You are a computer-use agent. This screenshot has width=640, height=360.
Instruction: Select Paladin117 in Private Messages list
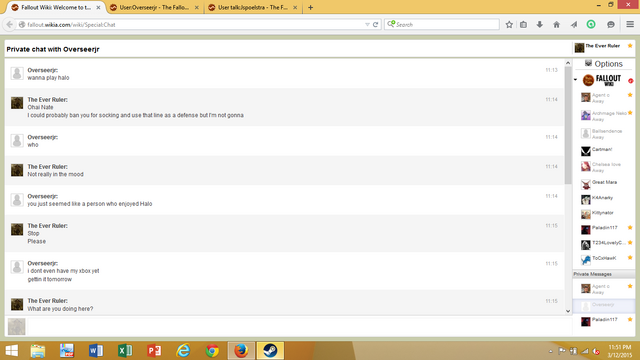click(x=604, y=321)
